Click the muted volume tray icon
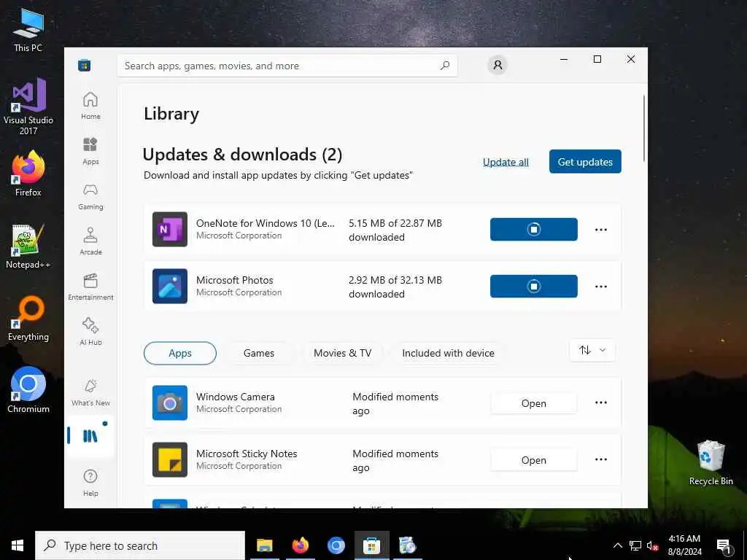The image size is (747, 560). click(652, 545)
